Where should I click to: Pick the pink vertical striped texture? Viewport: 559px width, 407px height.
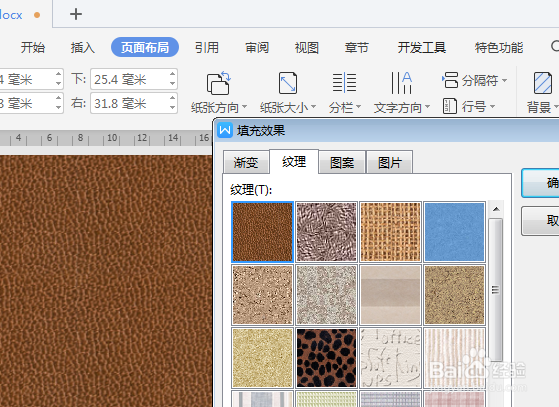pyautogui.click(x=455, y=358)
